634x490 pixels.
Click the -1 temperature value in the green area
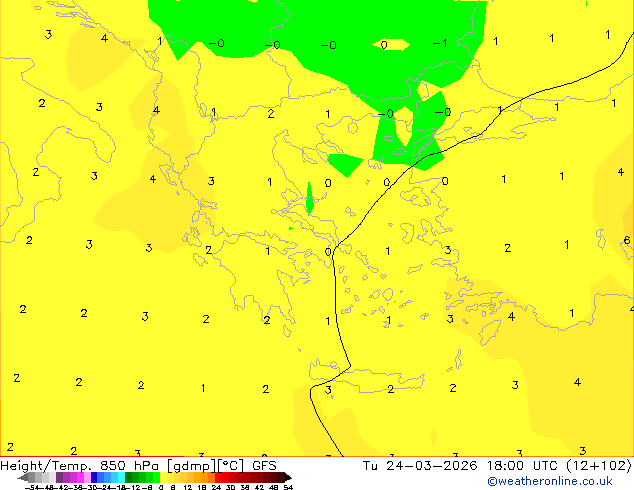440,43
